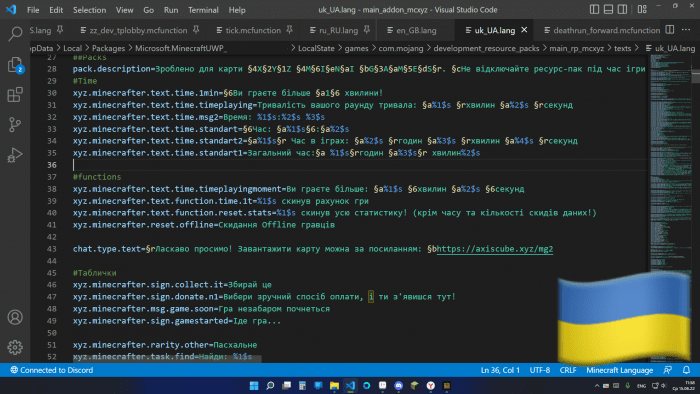Split the editor right
The height and width of the screenshot is (394, 700).
click(x=670, y=30)
